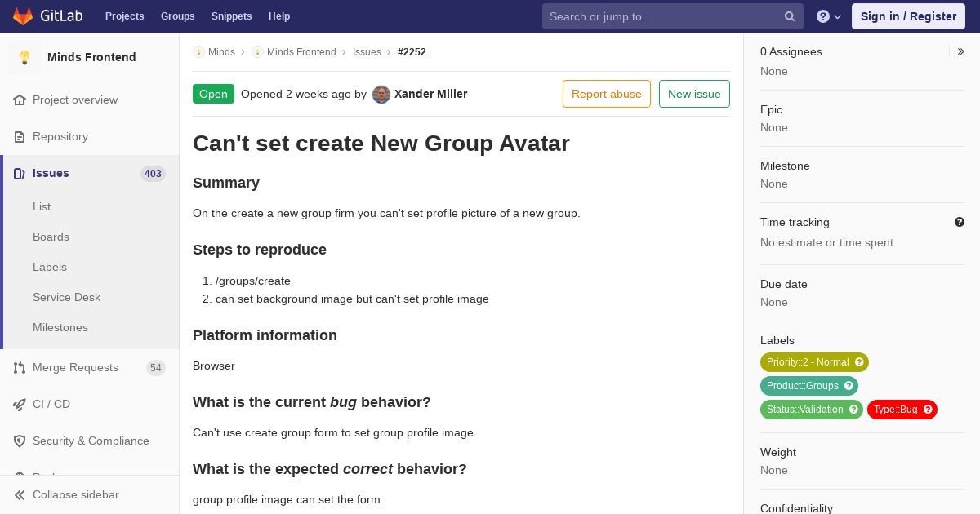Click the New issue button
This screenshot has width=980, height=514.
coord(694,94)
